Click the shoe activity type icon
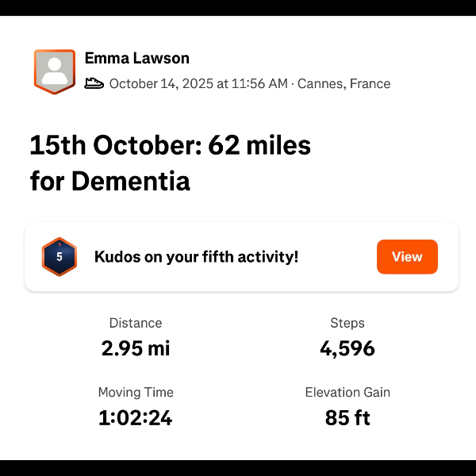Image resolution: width=476 pixels, height=476 pixels. pyautogui.click(x=94, y=83)
